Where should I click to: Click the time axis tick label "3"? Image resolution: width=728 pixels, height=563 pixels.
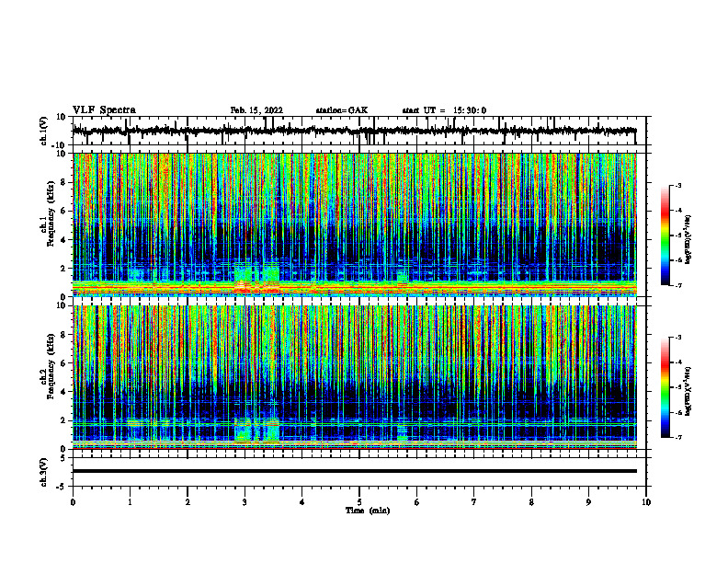(245, 502)
